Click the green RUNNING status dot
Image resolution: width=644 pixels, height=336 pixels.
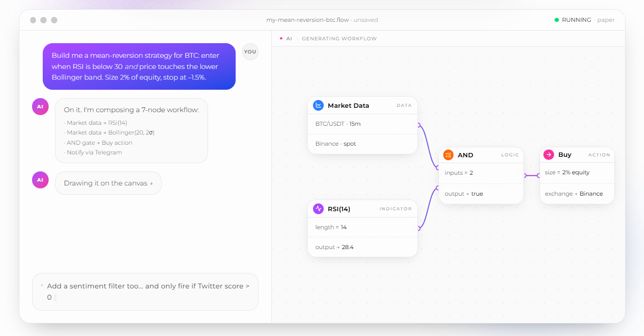pyautogui.click(x=557, y=20)
